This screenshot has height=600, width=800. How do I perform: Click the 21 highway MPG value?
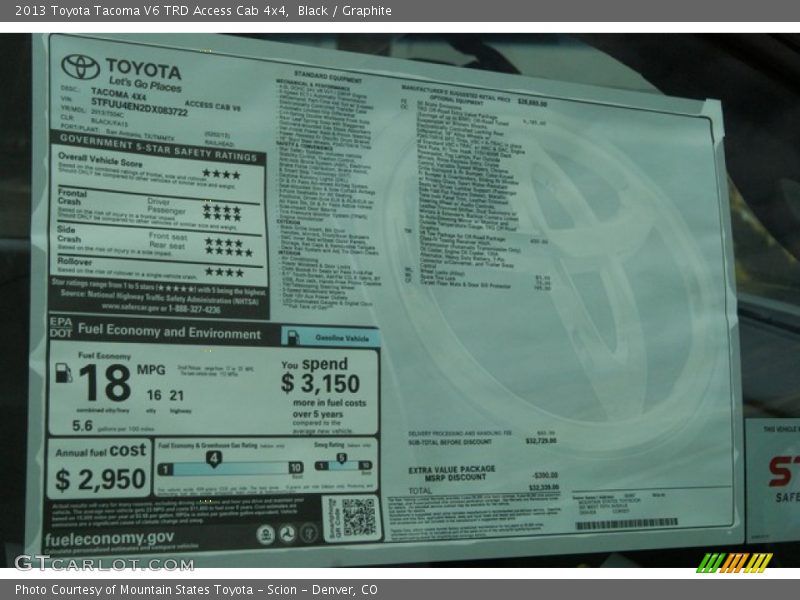point(177,395)
